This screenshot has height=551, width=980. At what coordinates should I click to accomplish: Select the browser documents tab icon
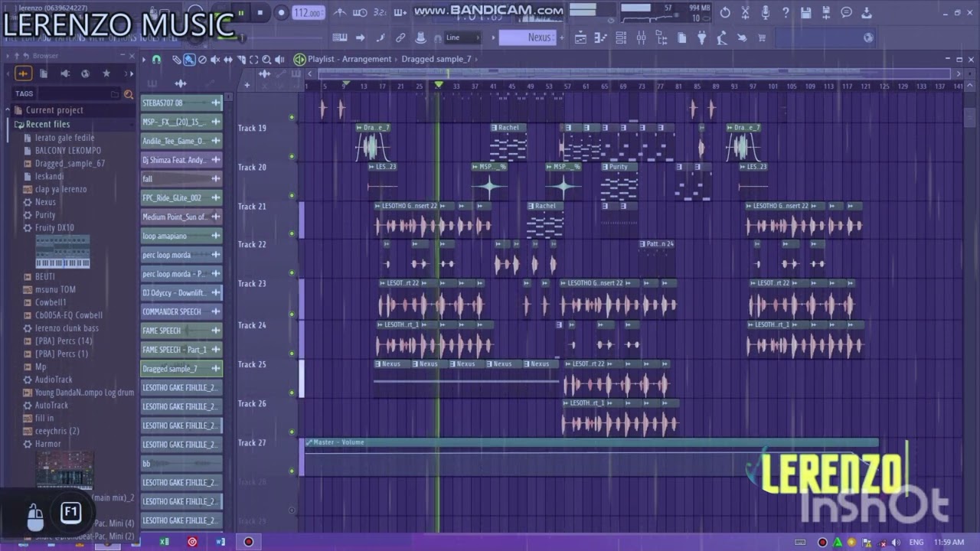[x=44, y=73]
